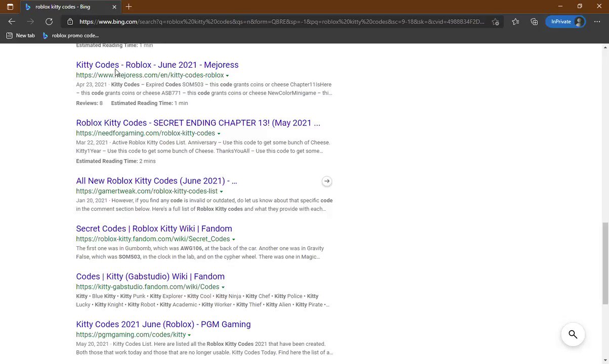Restore down the browser window

click(580, 7)
